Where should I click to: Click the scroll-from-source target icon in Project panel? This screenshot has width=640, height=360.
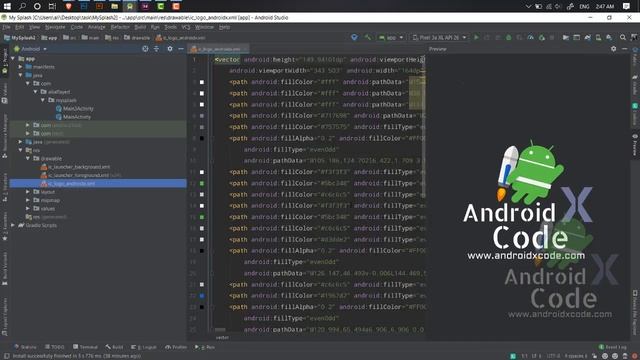click(x=145, y=49)
